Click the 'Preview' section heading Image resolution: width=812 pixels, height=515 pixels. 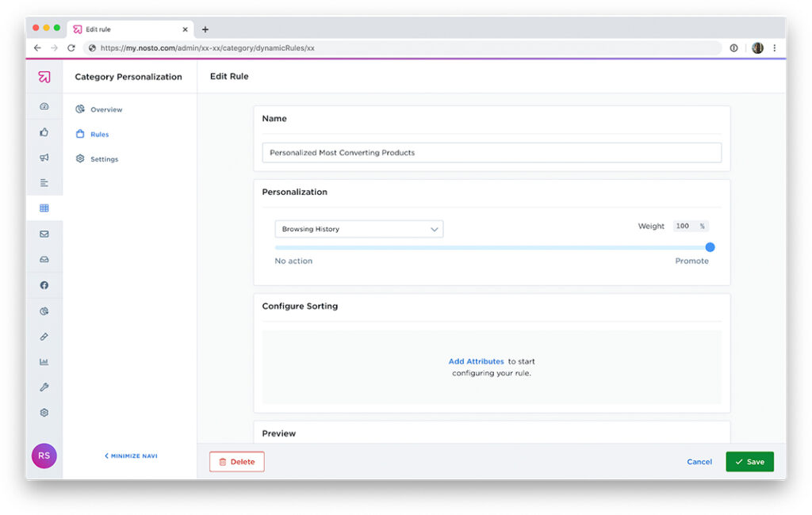tap(278, 433)
